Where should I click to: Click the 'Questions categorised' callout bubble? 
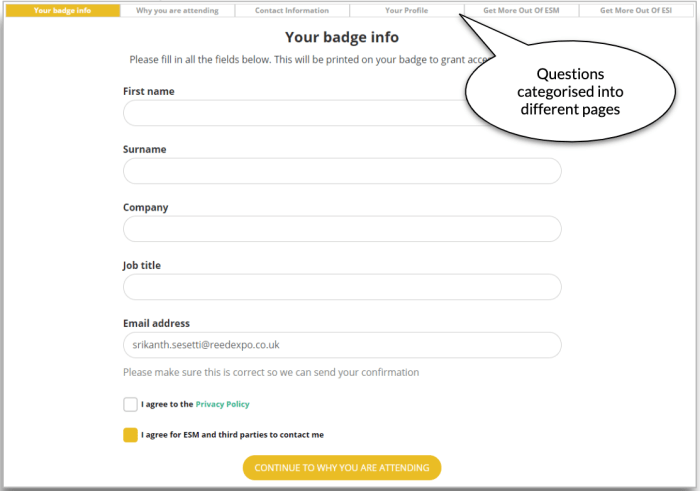click(x=572, y=91)
